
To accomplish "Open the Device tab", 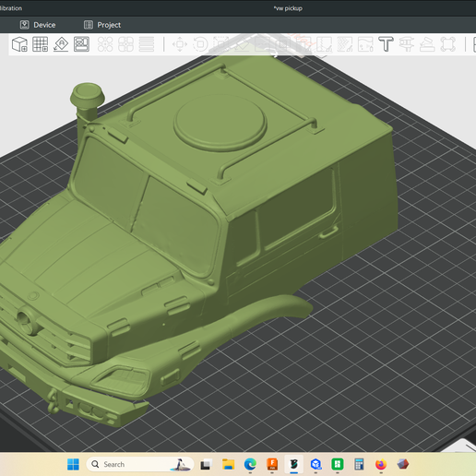I will point(38,25).
